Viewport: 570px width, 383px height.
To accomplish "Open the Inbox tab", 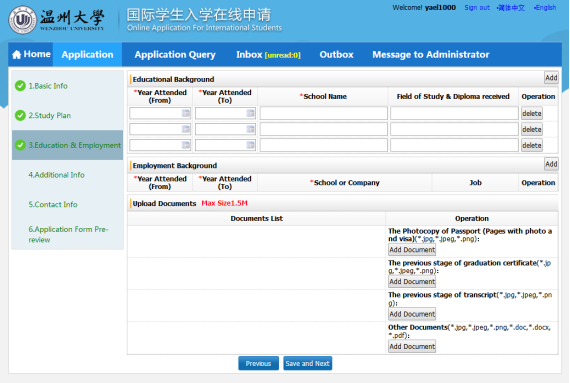I will tap(268, 55).
